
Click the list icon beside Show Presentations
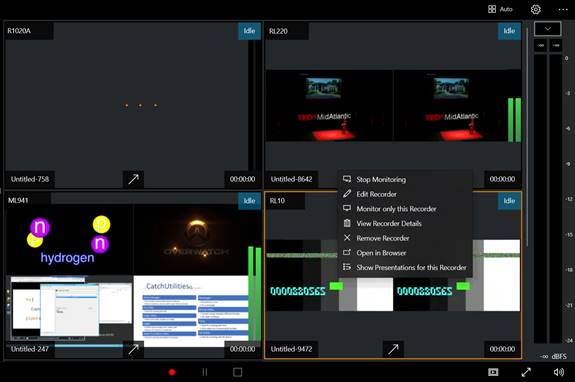coord(347,267)
